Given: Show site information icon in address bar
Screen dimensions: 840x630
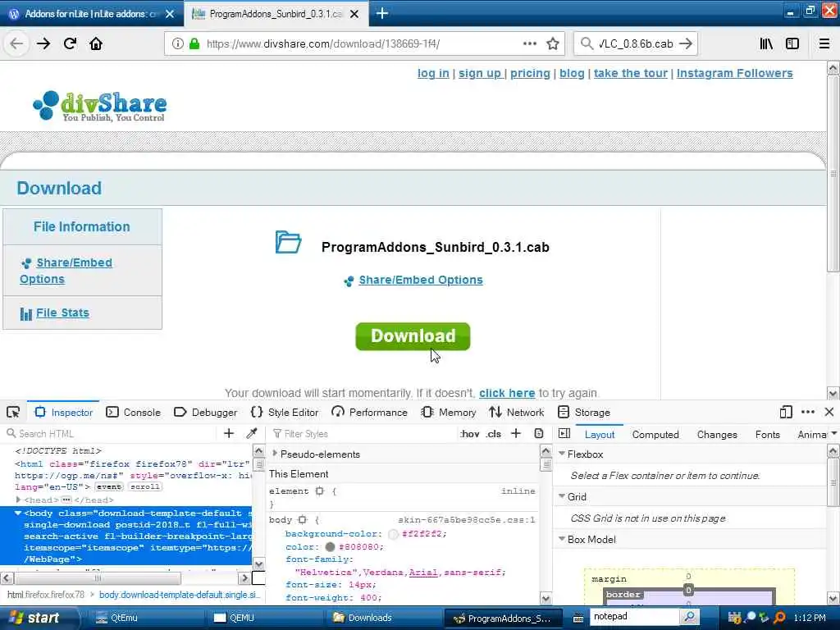Looking at the screenshot, I should [x=178, y=44].
